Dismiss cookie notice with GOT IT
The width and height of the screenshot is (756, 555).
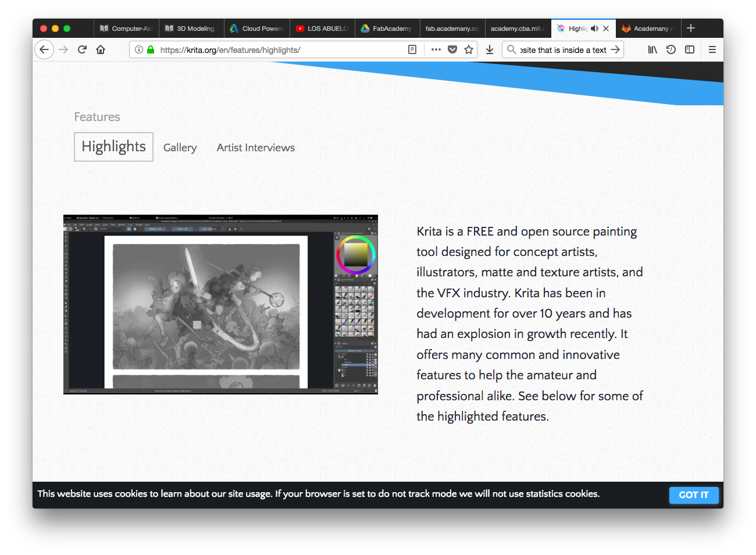pos(694,494)
